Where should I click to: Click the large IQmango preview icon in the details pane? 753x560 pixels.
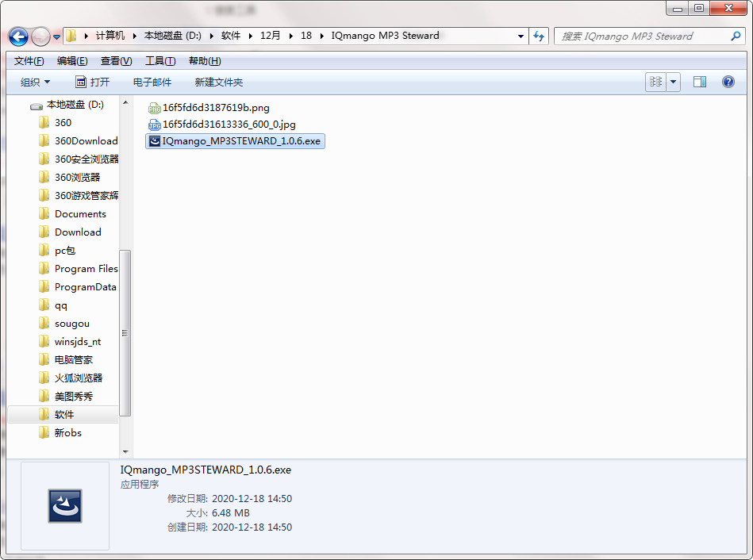click(65, 506)
